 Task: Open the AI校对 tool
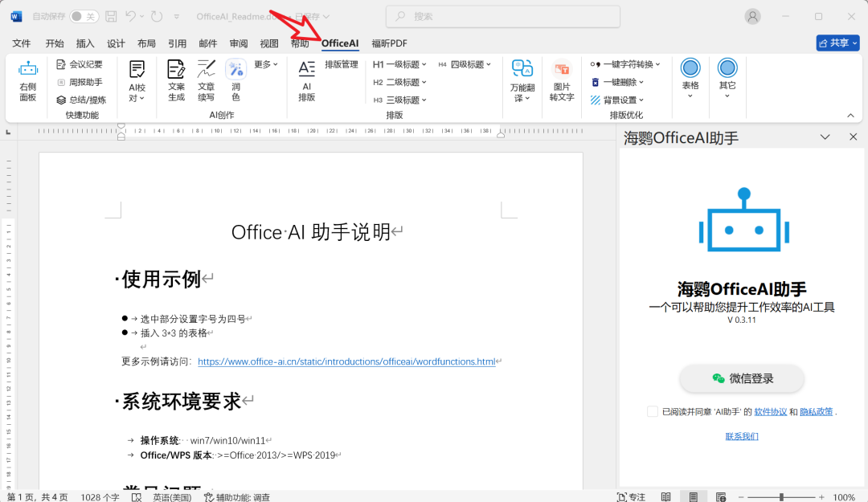[137, 81]
